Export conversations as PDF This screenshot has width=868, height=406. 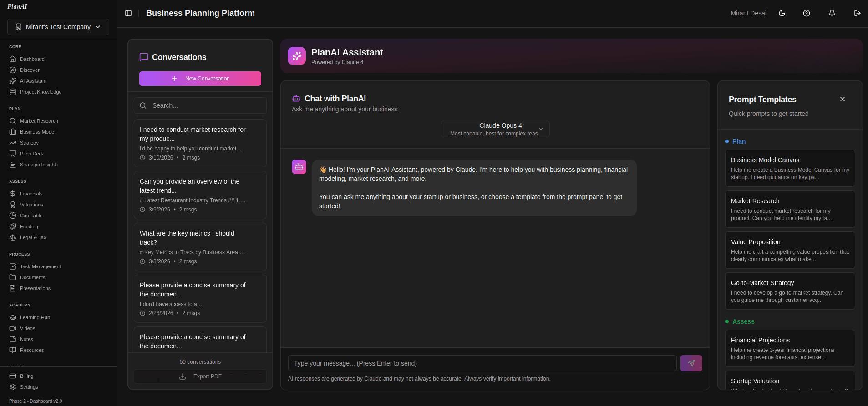point(200,376)
